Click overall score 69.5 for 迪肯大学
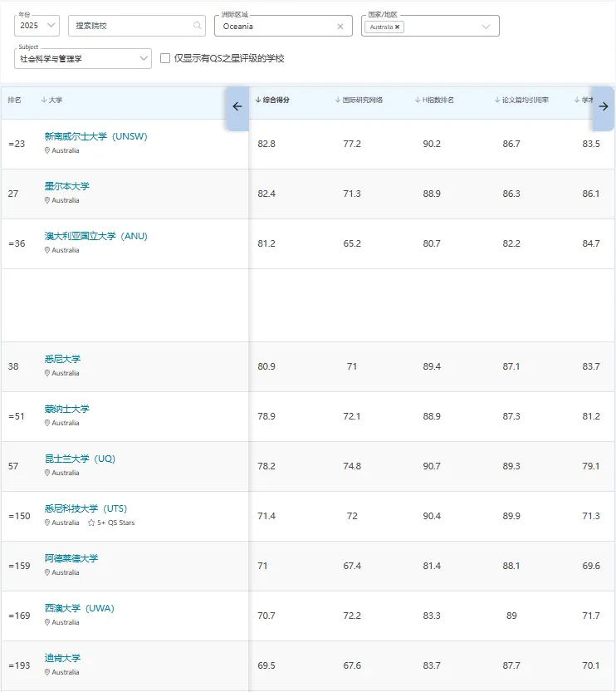The image size is (616, 692). [x=266, y=666]
